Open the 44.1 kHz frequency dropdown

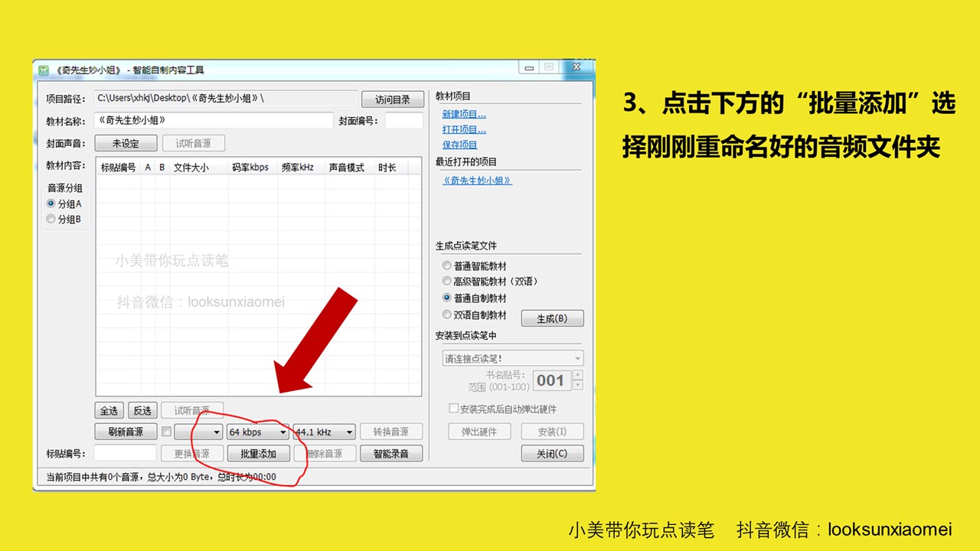(x=324, y=432)
